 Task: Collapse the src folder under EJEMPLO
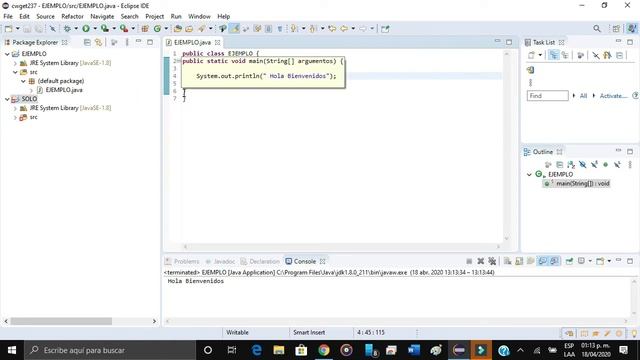click(15, 72)
